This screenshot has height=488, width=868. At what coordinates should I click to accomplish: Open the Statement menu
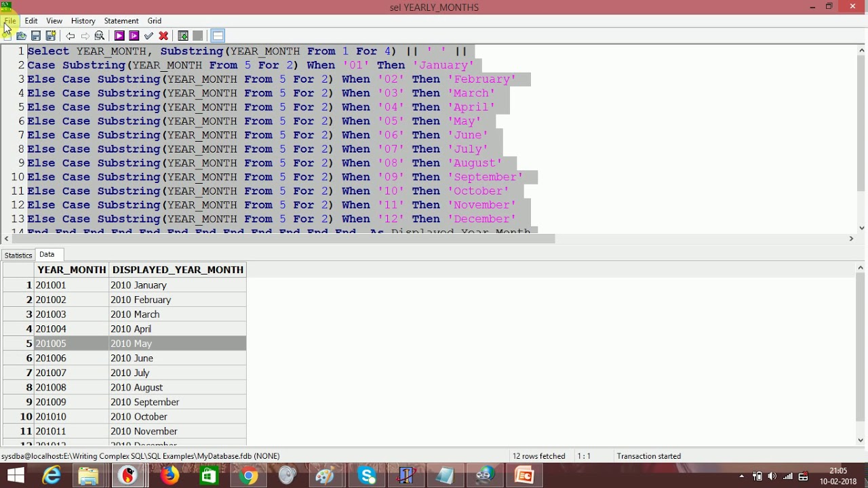(x=121, y=21)
